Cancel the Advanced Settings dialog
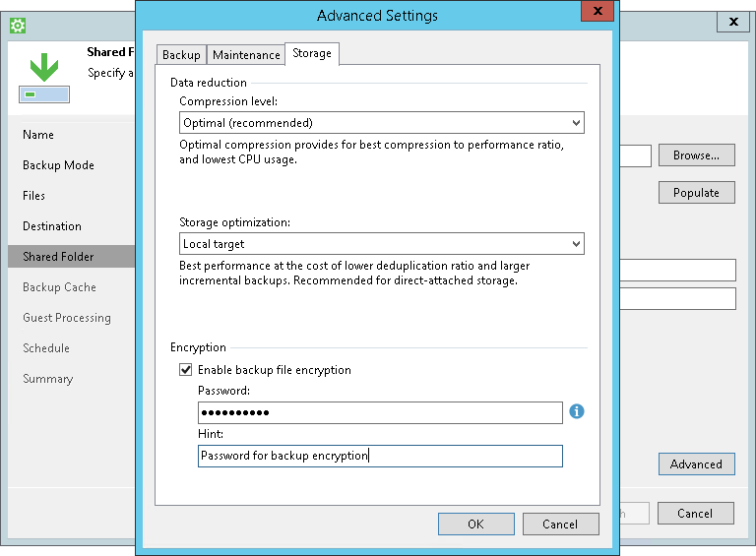The width and height of the screenshot is (756, 556). pyautogui.click(x=560, y=524)
